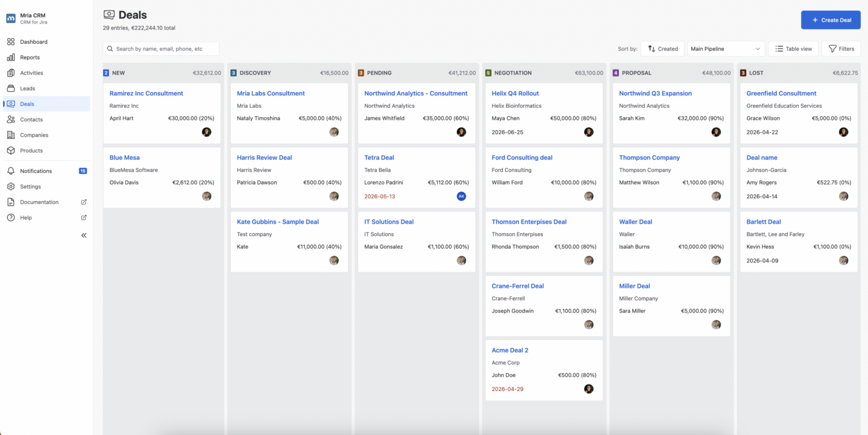The height and width of the screenshot is (435, 868).
Task: Click the Notifications bell icon
Action: pos(11,171)
